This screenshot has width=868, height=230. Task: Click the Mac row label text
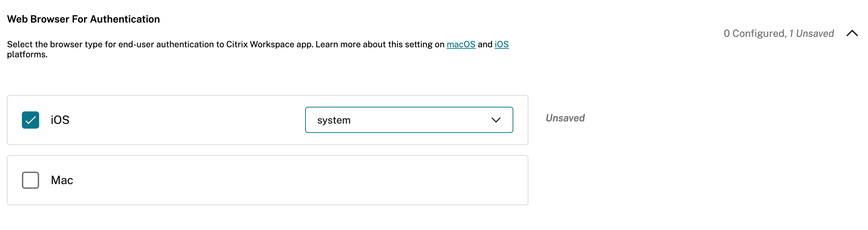[62, 180]
